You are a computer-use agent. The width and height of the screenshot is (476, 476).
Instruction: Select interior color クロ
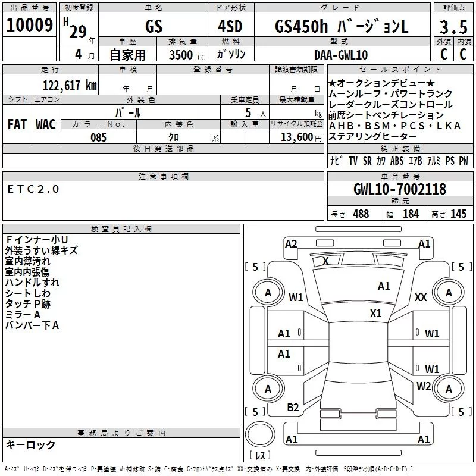(174, 137)
